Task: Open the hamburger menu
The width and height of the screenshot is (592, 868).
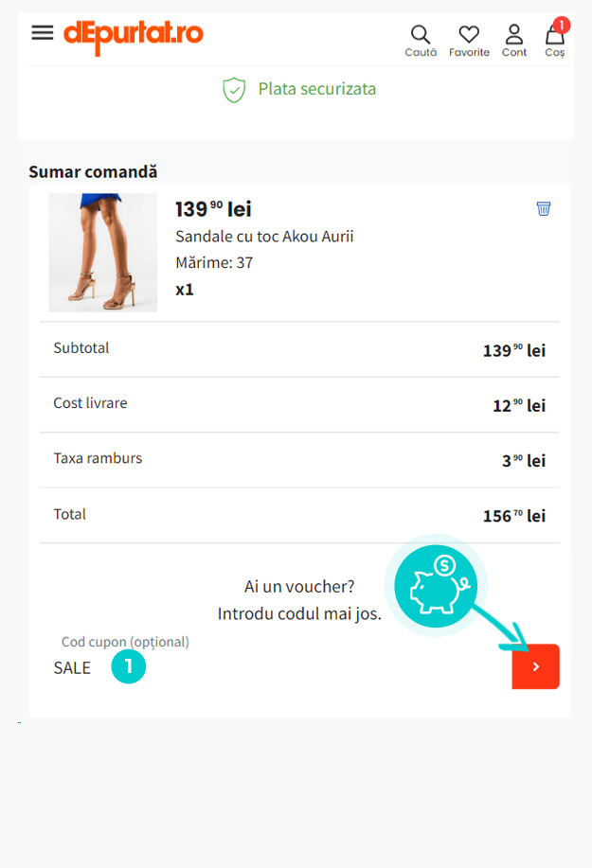Action: coord(43,32)
